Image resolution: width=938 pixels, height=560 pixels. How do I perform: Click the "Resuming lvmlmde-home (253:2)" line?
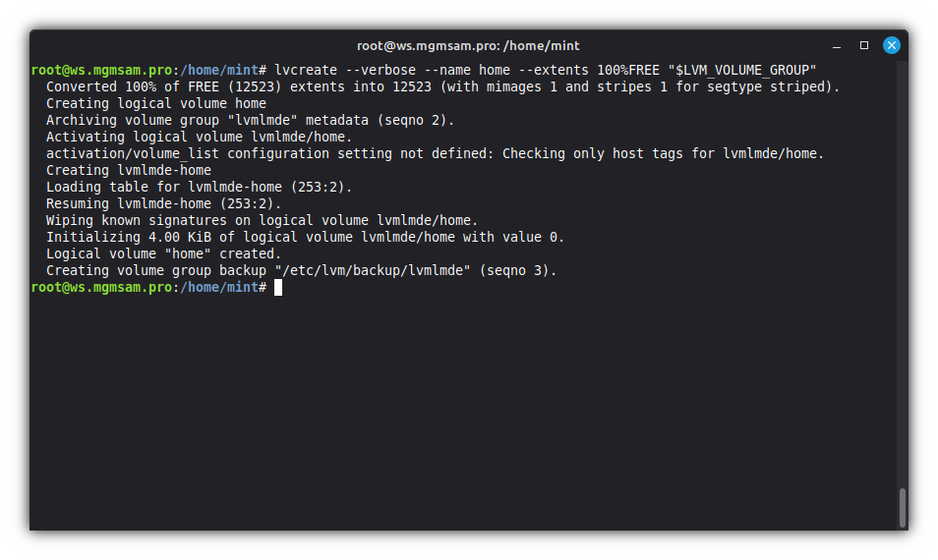coord(163,203)
